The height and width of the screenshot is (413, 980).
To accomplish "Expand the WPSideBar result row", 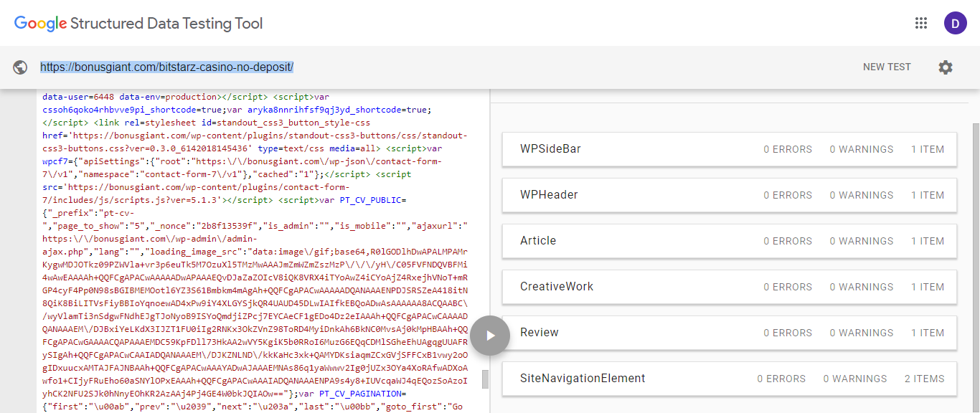I will click(x=729, y=149).
